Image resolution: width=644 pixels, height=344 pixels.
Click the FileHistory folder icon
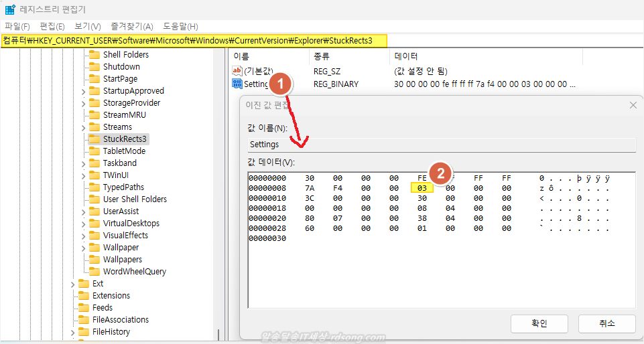pyautogui.click(x=84, y=332)
